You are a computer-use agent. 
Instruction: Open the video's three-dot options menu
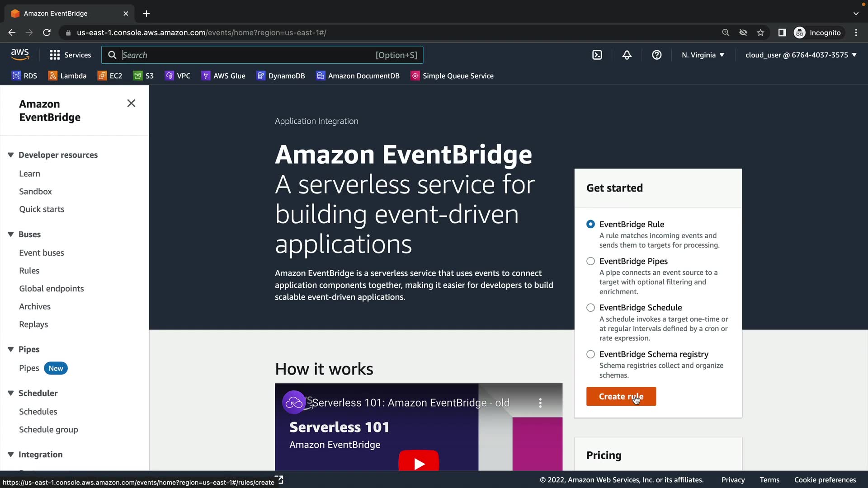[540, 403]
